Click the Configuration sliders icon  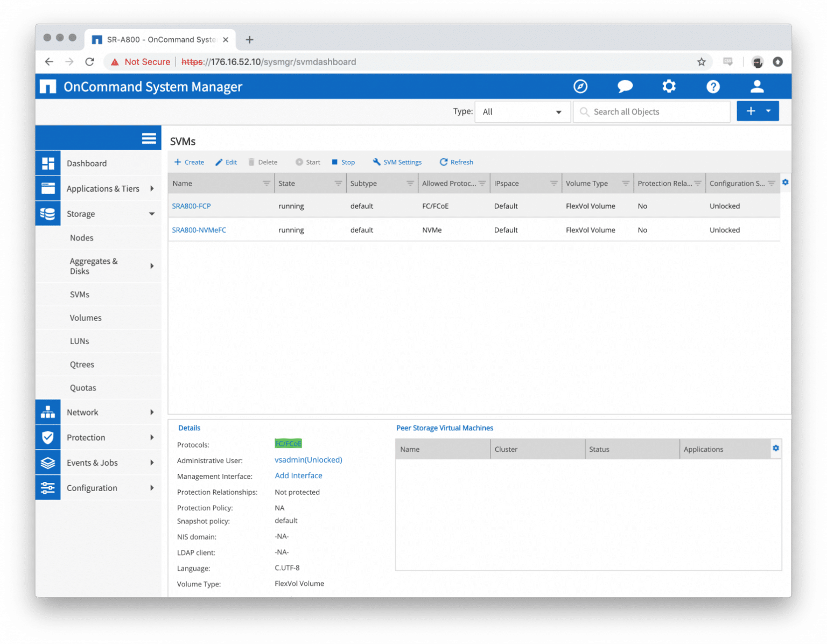pos(48,488)
